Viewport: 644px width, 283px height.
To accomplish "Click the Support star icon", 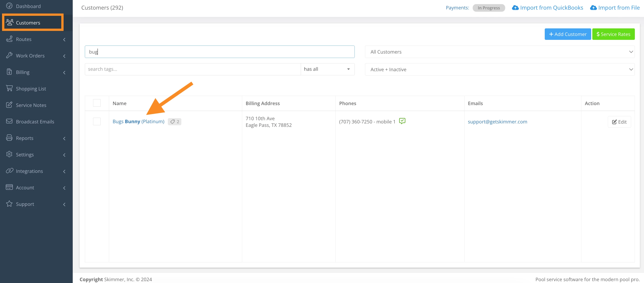I will click(x=9, y=204).
